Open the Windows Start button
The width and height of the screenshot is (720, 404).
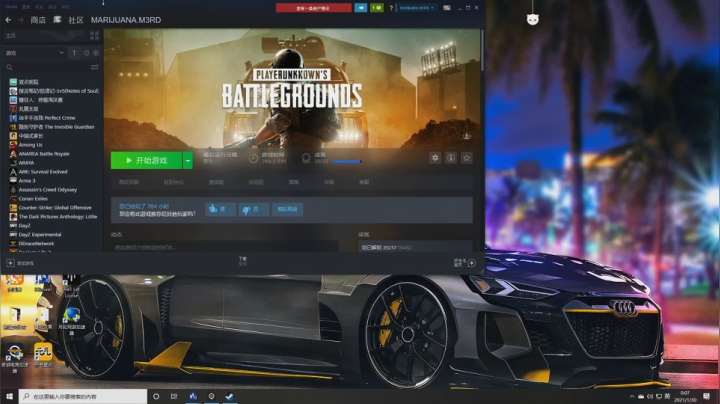[9, 396]
